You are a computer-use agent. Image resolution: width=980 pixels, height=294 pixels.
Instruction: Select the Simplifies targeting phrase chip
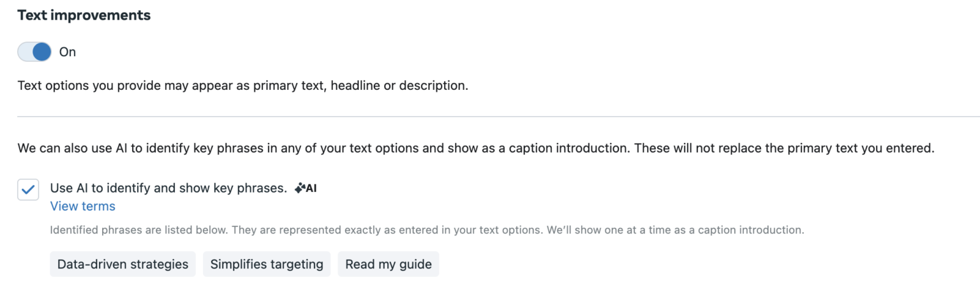click(x=267, y=264)
